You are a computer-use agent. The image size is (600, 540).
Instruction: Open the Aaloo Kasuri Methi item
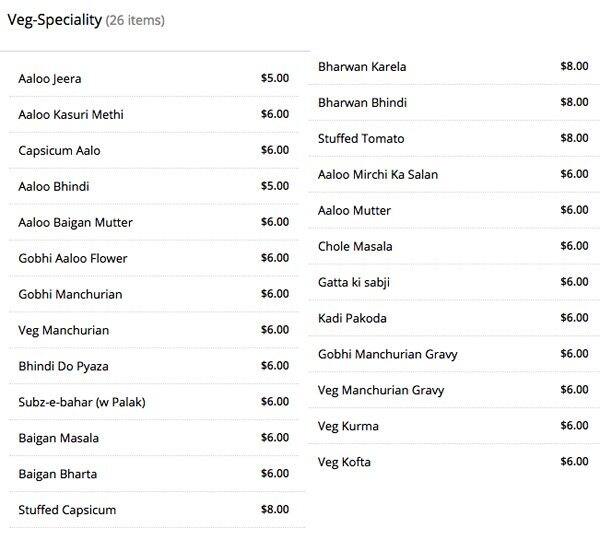click(x=154, y=114)
